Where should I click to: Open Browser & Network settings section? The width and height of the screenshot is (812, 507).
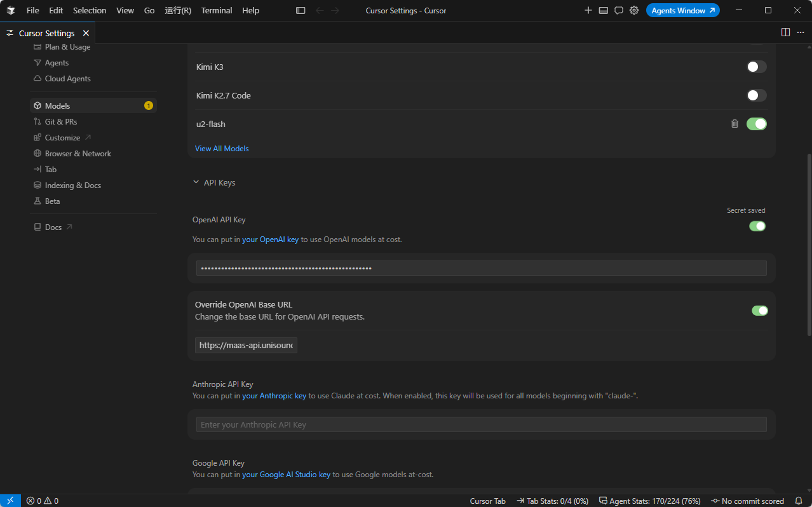93,154
